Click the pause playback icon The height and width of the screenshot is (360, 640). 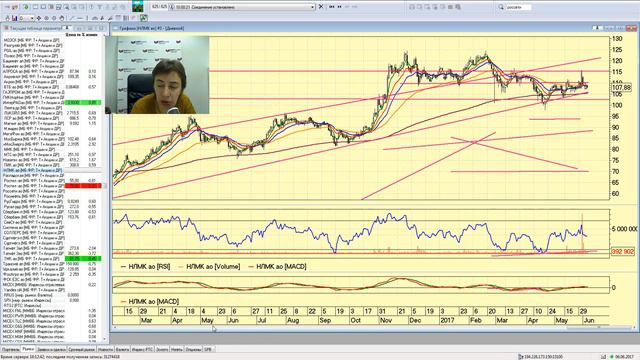[340, 7]
